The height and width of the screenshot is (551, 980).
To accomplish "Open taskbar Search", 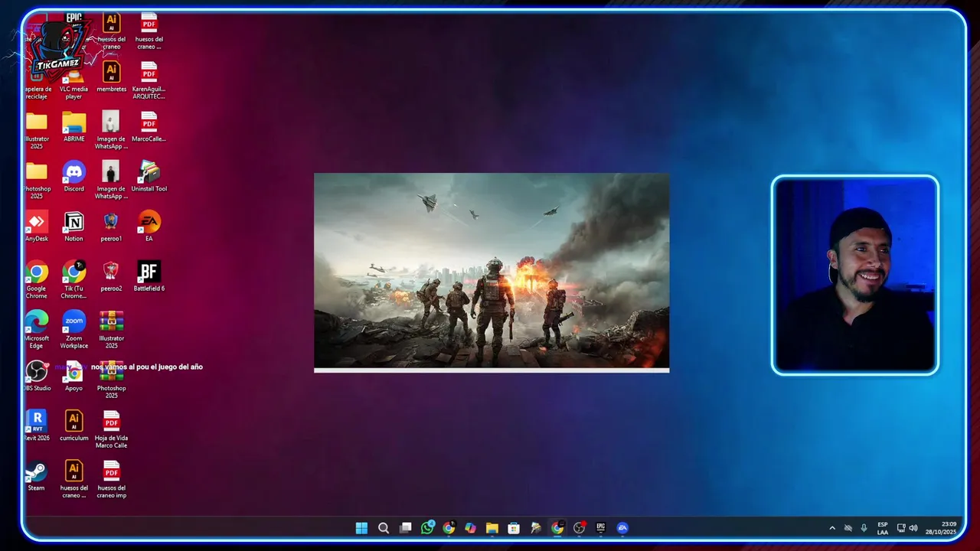I will coord(384,528).
